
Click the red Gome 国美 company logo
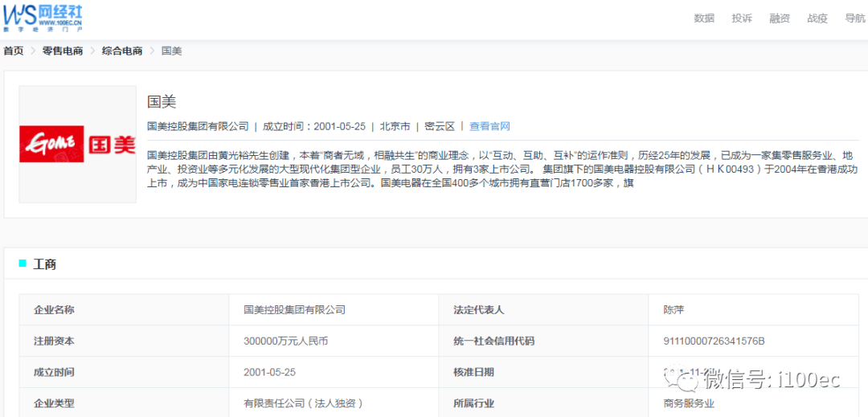point(78,144)
